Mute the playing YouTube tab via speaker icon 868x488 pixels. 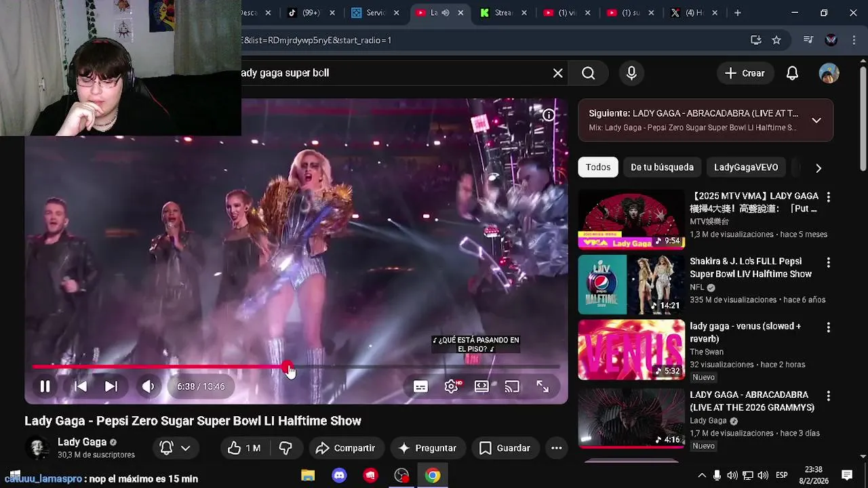point(446,13)
